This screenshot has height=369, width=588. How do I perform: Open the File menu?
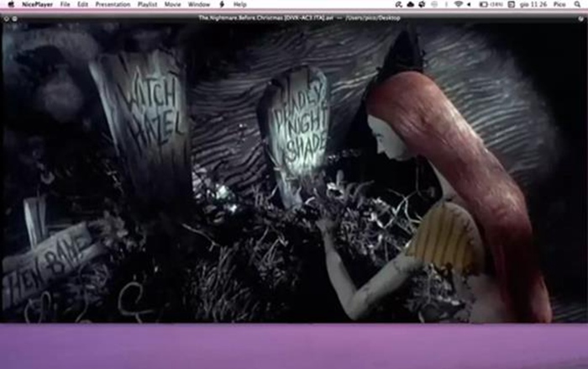[x=66, y=4]
